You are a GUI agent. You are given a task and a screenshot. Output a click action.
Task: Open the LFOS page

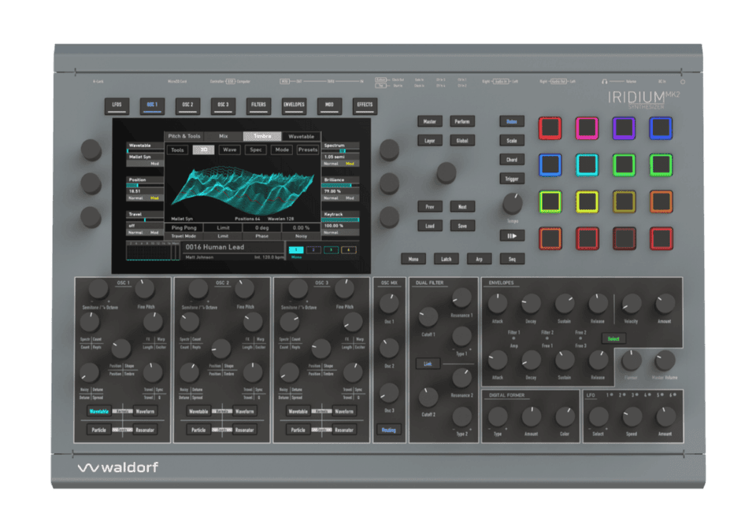tap(117, 105)
